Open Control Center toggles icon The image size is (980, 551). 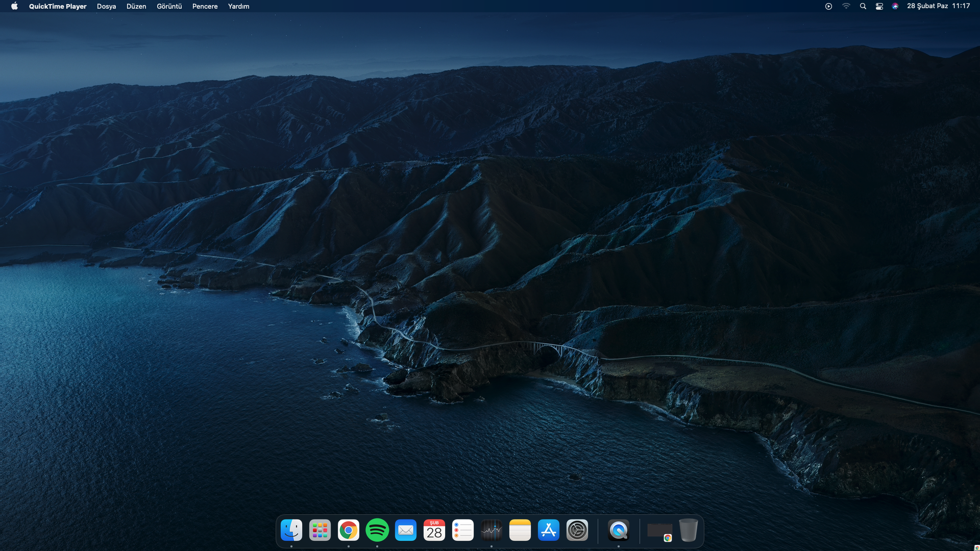879,6
